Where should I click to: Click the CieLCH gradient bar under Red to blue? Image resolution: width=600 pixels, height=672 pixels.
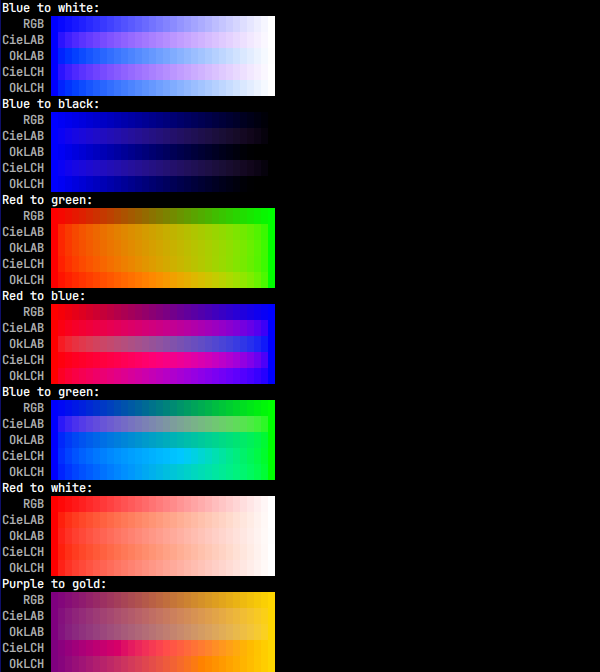tap(163, 360)
